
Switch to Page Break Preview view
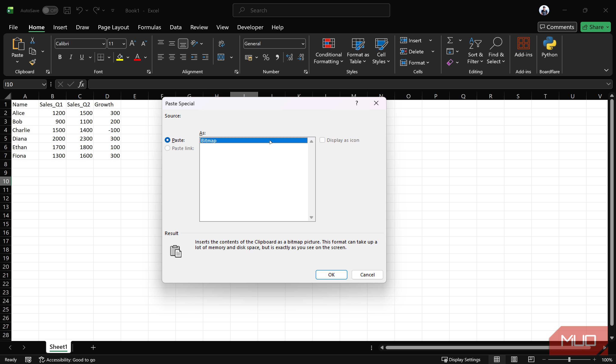coord(531,359)
